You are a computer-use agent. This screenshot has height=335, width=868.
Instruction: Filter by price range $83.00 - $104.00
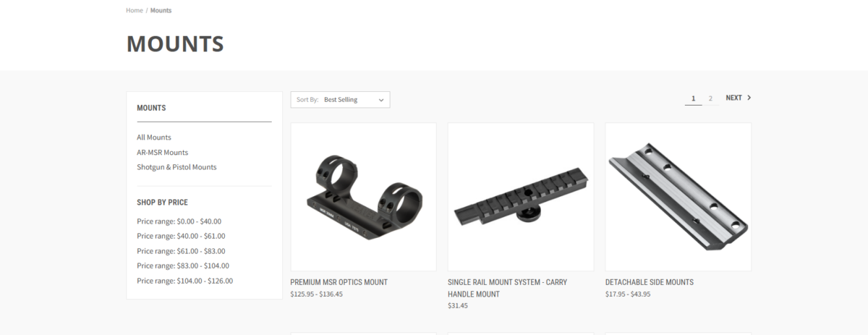[x=183, y=266]
